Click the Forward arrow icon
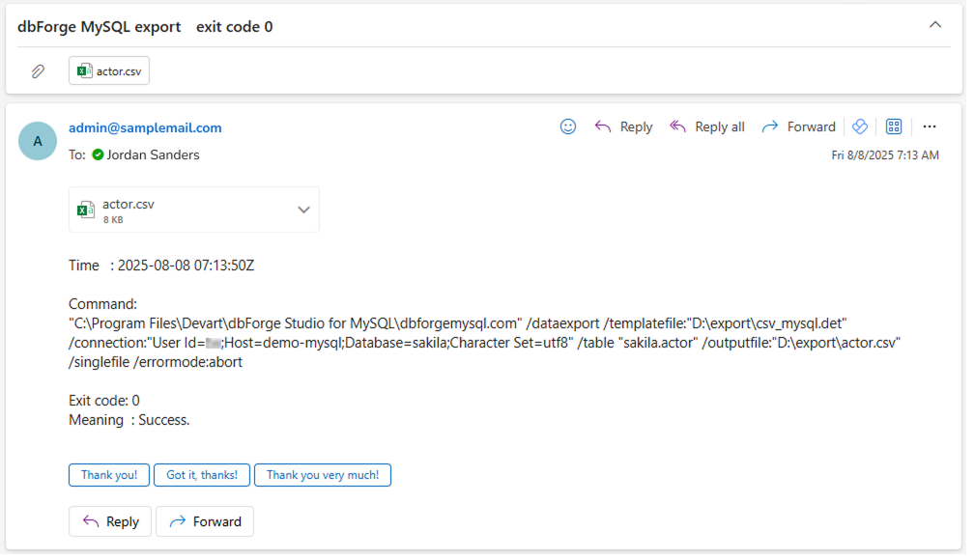This screenshot has width=975, height=560. click(x=770, y=126)
